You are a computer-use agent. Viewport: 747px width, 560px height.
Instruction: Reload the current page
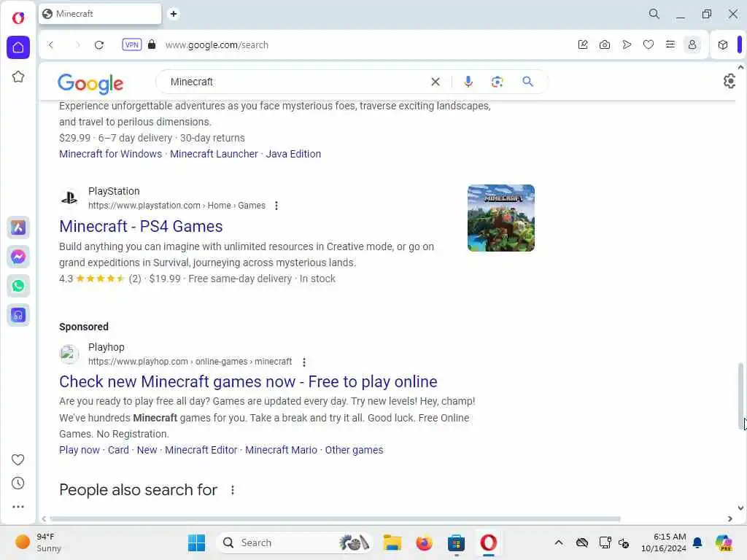(99, 44)
